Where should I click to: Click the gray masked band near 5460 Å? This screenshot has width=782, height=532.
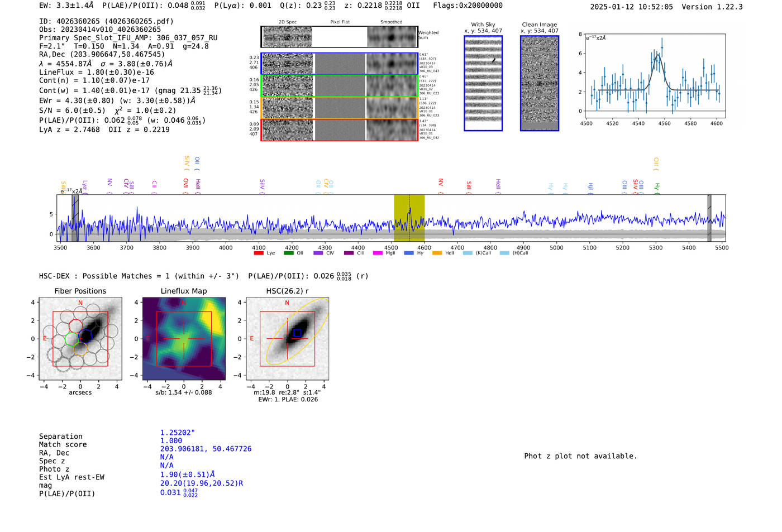[709, 218]
